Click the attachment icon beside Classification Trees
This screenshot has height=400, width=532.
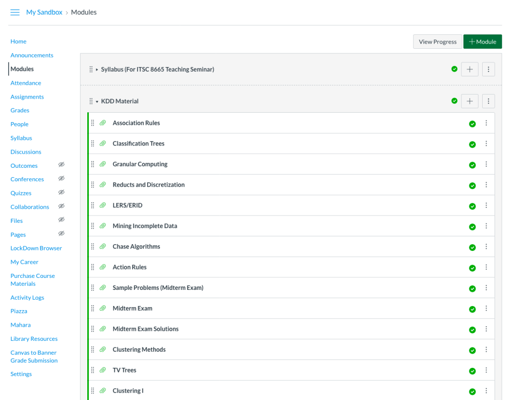tap(103, 144)
